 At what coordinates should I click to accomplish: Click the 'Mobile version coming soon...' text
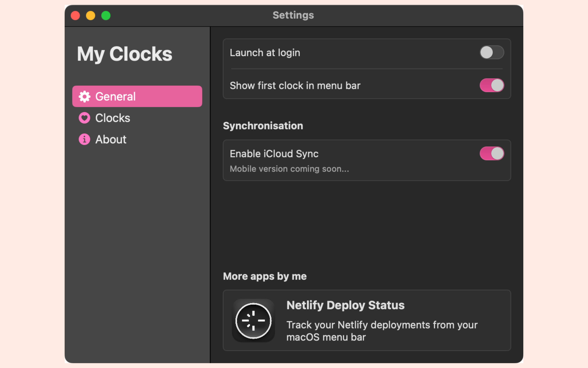click(289, 169)
